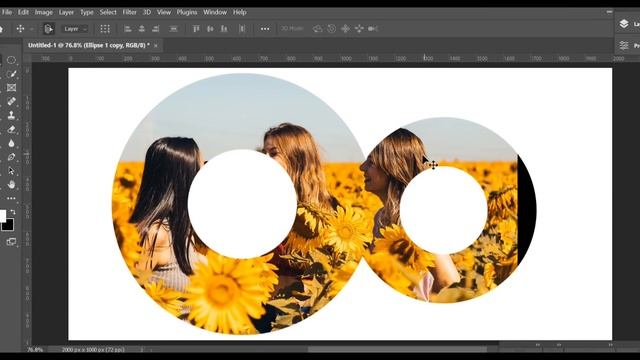Image resolution: width=640 pixels, height=360 pixels.
Task: Click the horizontal scrollbar under the canvas
Action: point(397,349)
